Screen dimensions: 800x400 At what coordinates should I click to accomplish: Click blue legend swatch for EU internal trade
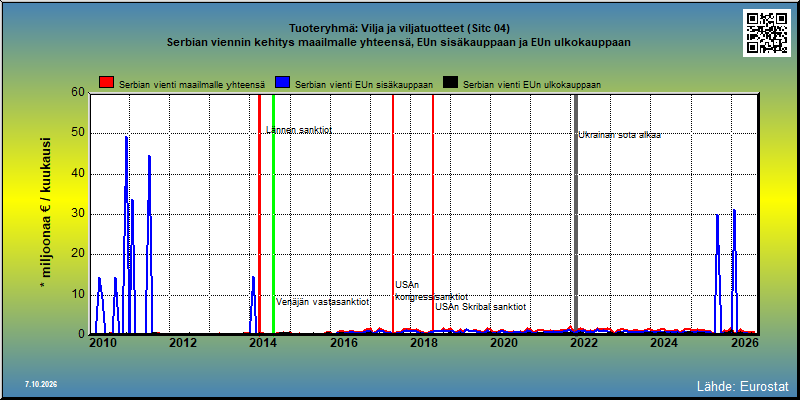[282, 83]
